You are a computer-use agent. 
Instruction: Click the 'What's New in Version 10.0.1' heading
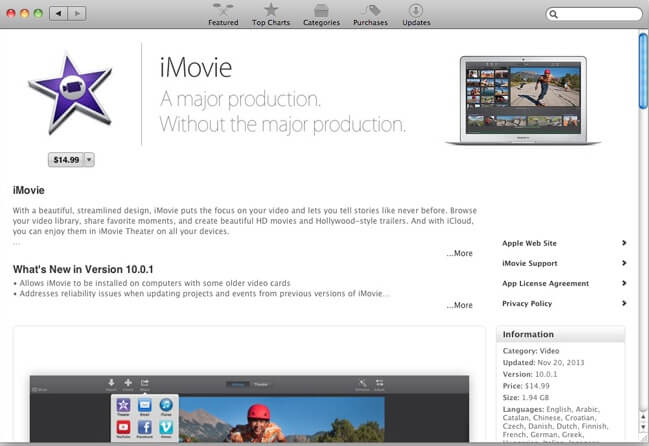point(83,269)
